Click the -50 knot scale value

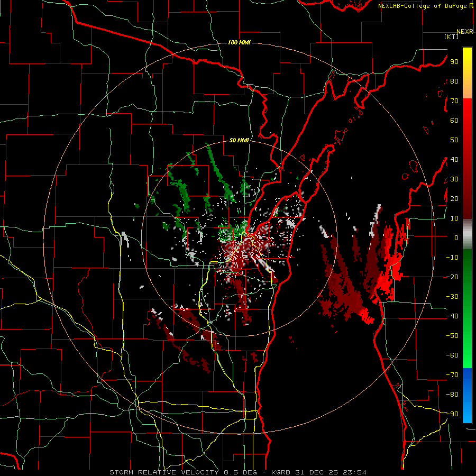click(x=452, y=336)
